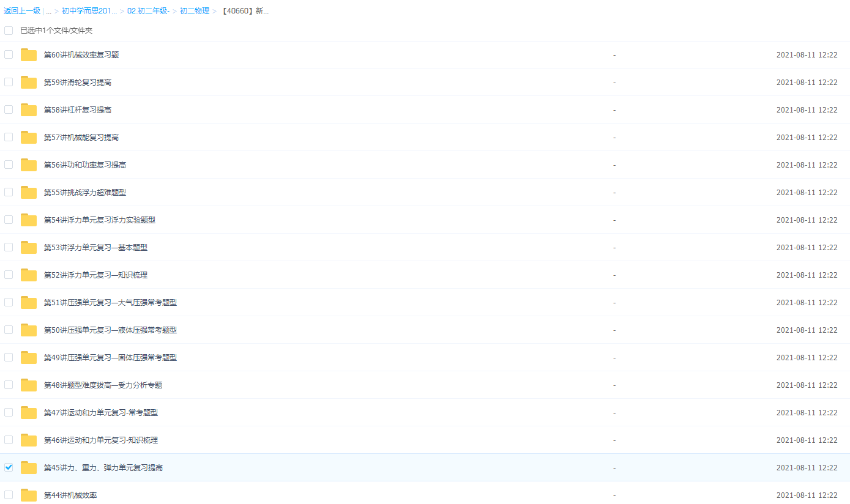Image resolution: width=850 pixels, height=504 pixels.
Task: Click folder icon of 第44讲机械效率
Action: pos(29,495)
